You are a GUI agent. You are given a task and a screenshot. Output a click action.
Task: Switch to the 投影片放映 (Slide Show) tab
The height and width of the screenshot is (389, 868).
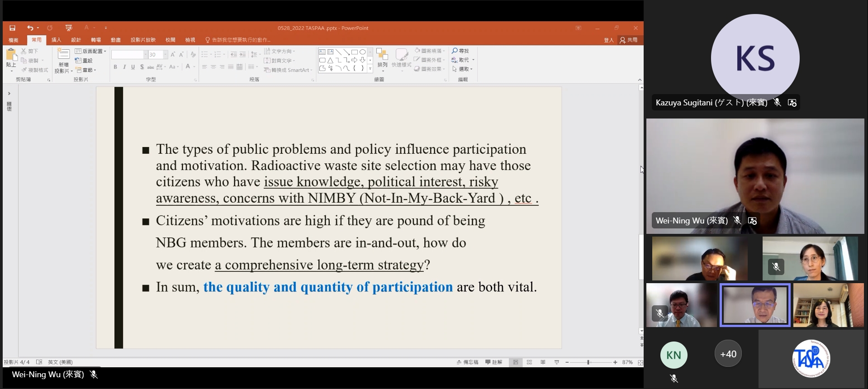[x=143, y=40]
